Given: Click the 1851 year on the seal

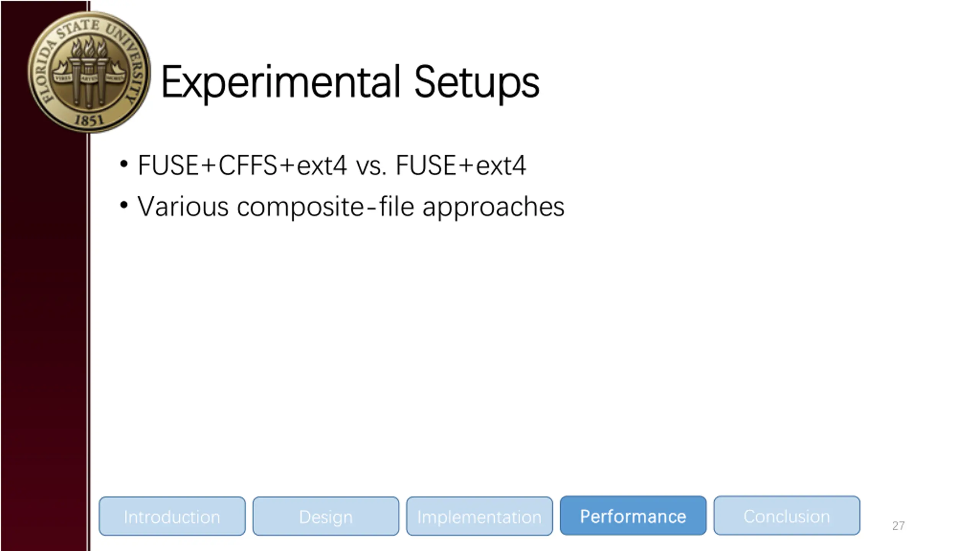Looking at the screenshot, I should point(89,121).
